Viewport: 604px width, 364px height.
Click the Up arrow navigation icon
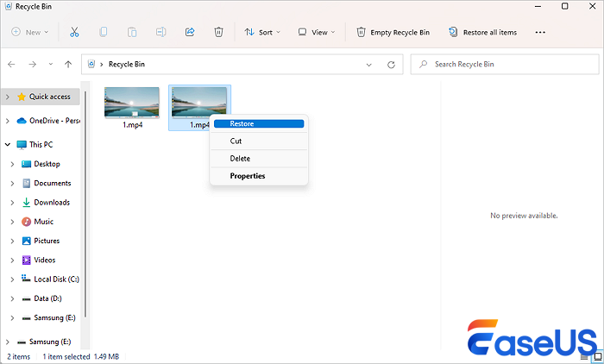tap(68, 64)
